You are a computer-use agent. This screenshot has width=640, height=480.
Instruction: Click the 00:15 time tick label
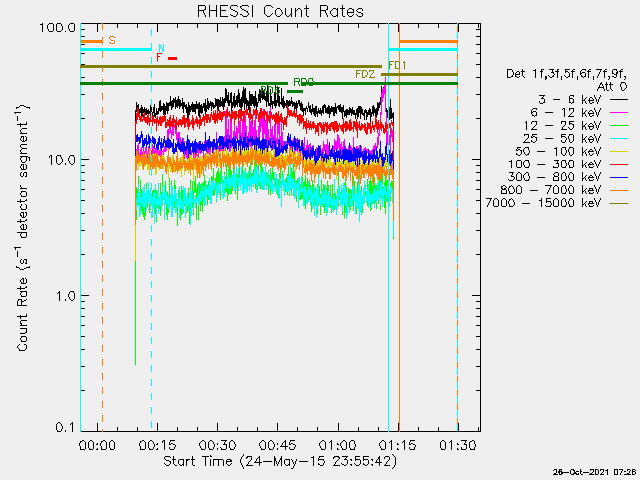(157, 445)
